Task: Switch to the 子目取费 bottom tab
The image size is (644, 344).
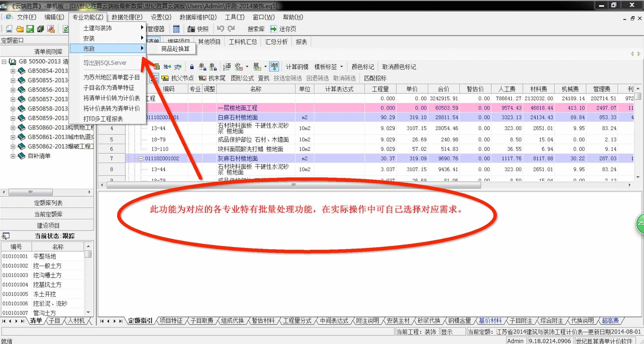Action: [x=202, y=321]
